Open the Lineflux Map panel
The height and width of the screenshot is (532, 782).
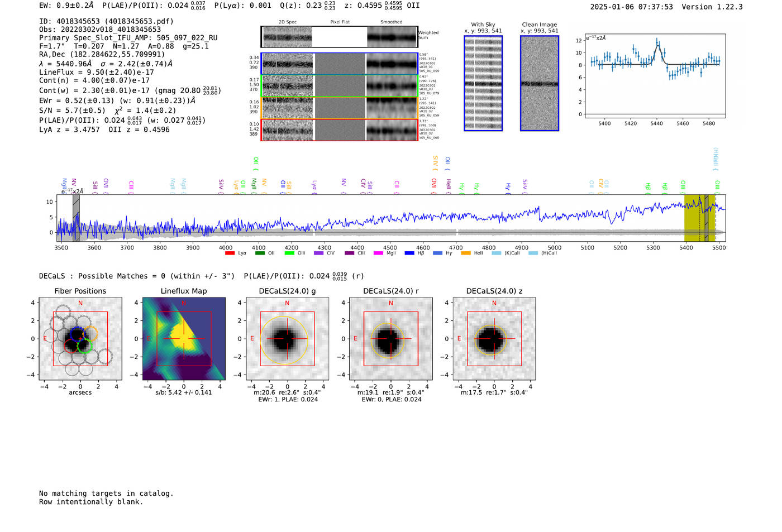184,338
